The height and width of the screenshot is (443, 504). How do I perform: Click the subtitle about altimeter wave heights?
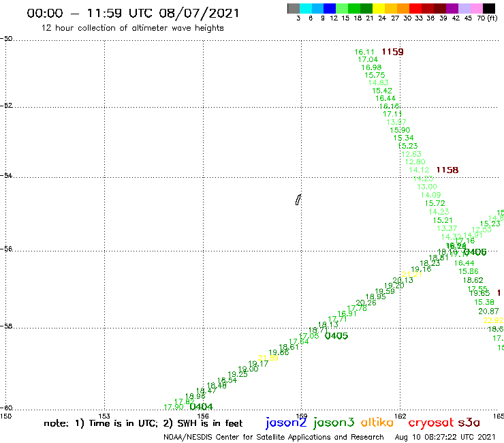(x=132, y=28)
